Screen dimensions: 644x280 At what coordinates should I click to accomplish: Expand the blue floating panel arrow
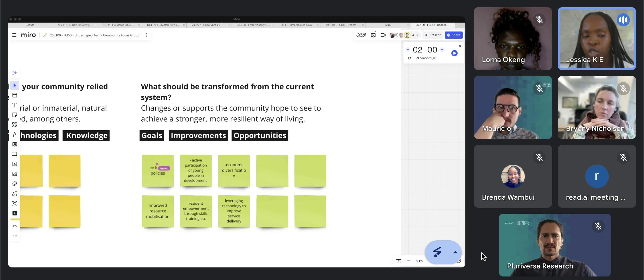[455, 252]
